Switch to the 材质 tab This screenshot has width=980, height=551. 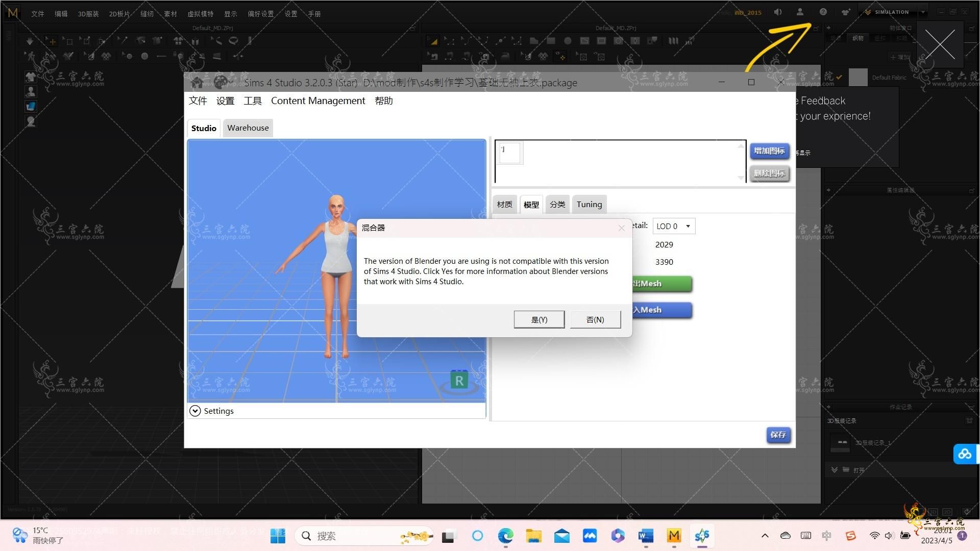tap(505, 204)
